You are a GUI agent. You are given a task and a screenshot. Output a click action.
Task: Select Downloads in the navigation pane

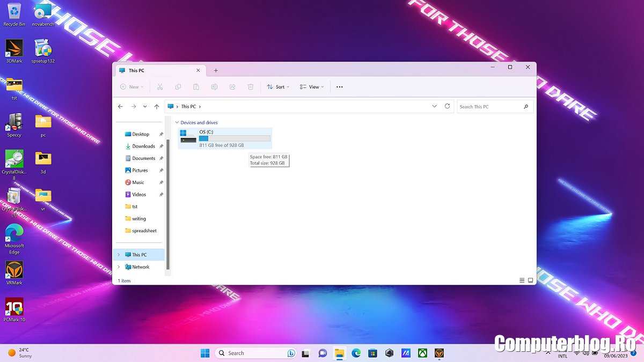[x=143, y=146]
